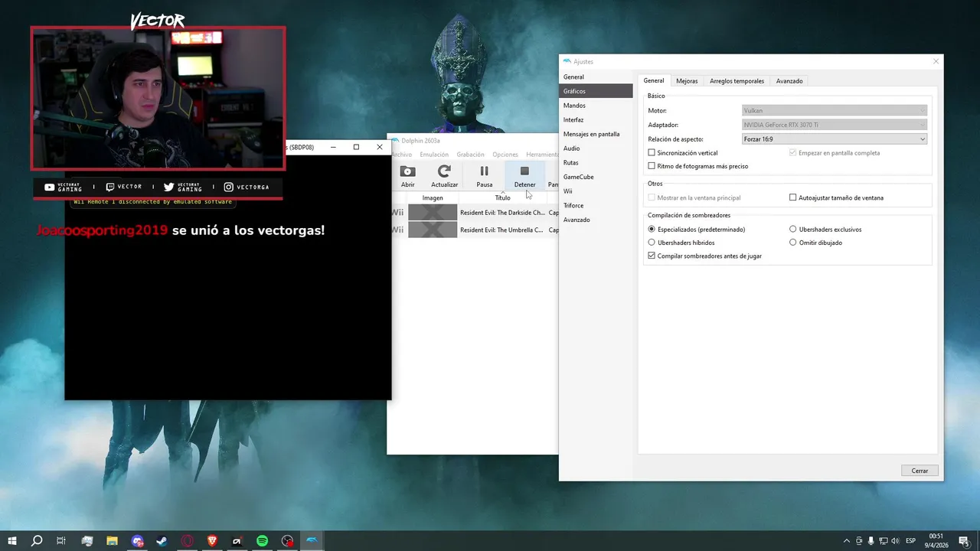This screenshot has height=551, width=980.
Task: Select Omitir dibujado radio option
Action: click(x=793, y=243)
